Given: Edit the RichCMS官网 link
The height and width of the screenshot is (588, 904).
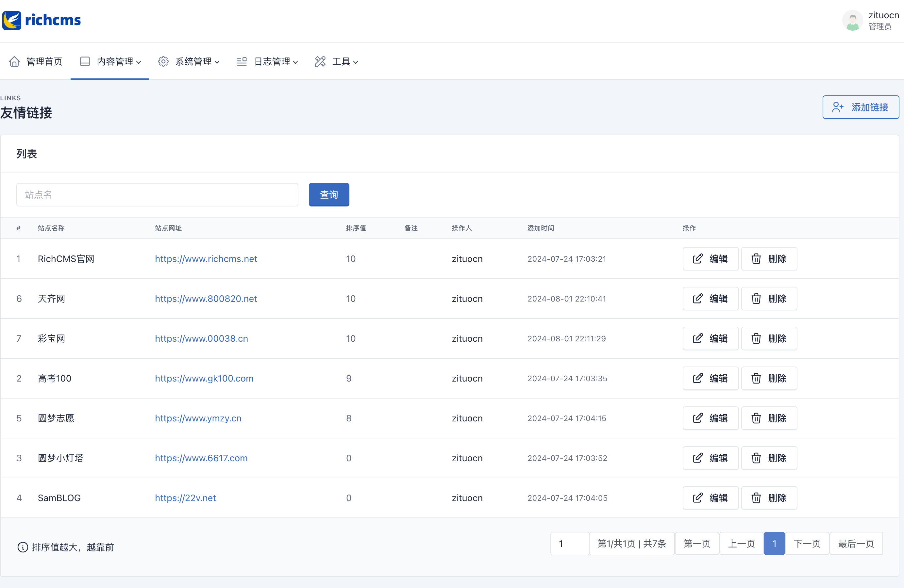Looking at the screenshot, I should point(710,259).
